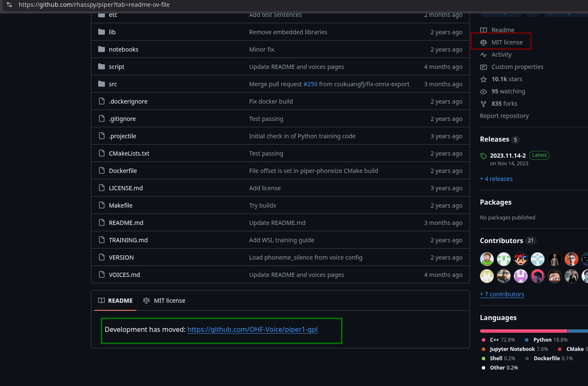
Task: Click the file icon beside .gitignore
Action: tap(102, 119)
